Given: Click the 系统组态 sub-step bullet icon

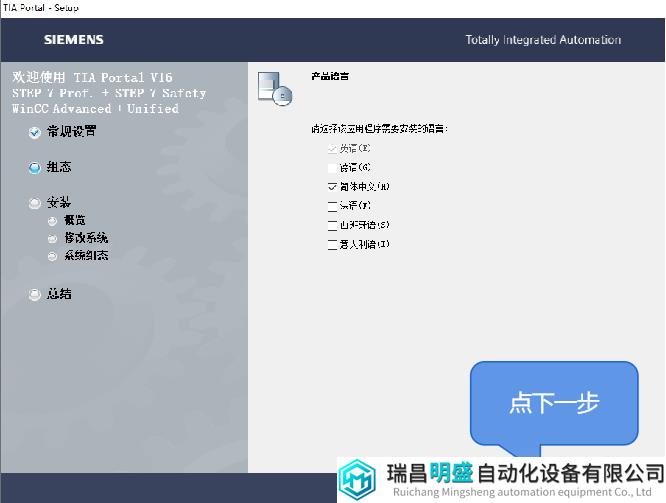Looking at the screenshot, I should point(52,256).
